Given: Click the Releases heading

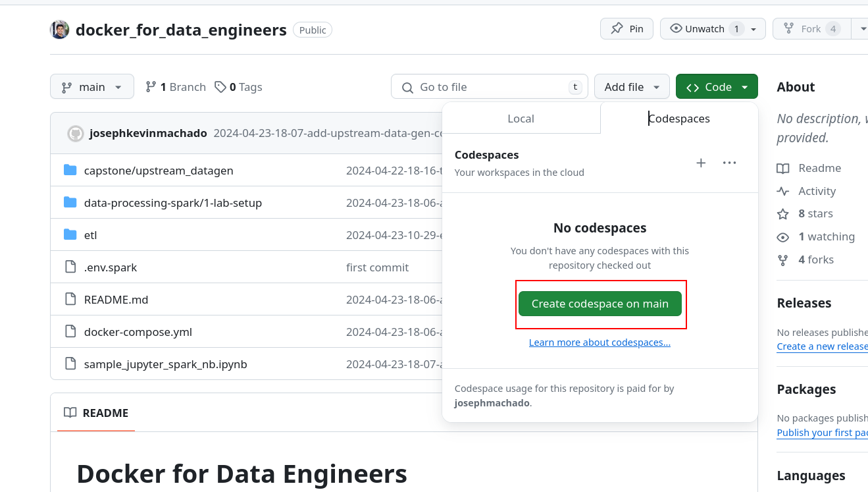Looking at the screenshot, I should tap(804, 303).
